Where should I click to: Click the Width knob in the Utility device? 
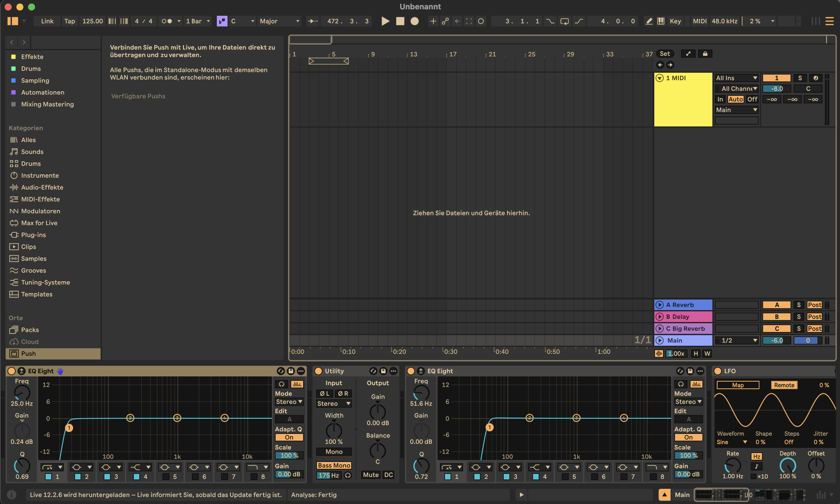pyautogui.click(x=334, y=431)
